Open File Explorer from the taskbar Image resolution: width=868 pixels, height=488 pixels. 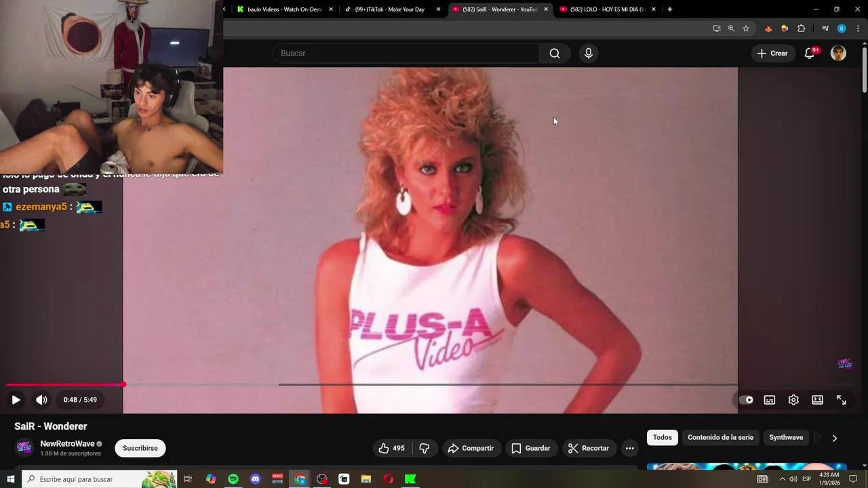coord(366,479)
